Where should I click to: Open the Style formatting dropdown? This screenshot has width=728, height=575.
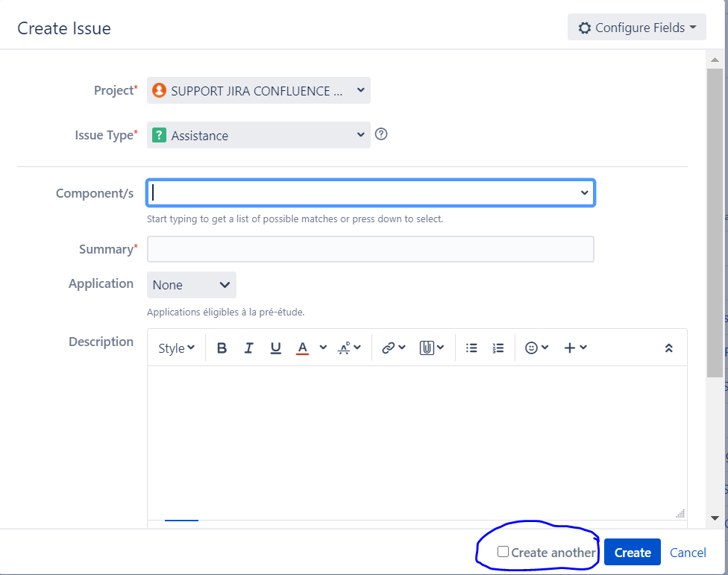tap(177, 348)
